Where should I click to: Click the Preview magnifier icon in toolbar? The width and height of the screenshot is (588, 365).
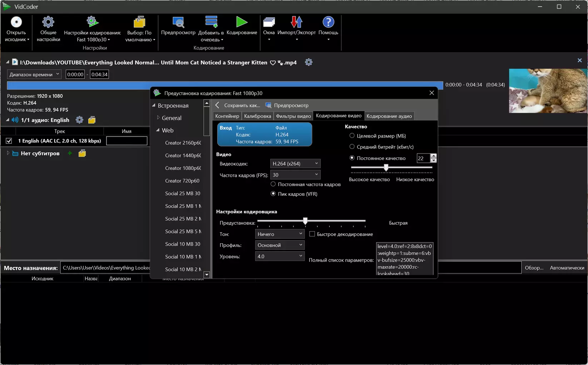[178, 22]
